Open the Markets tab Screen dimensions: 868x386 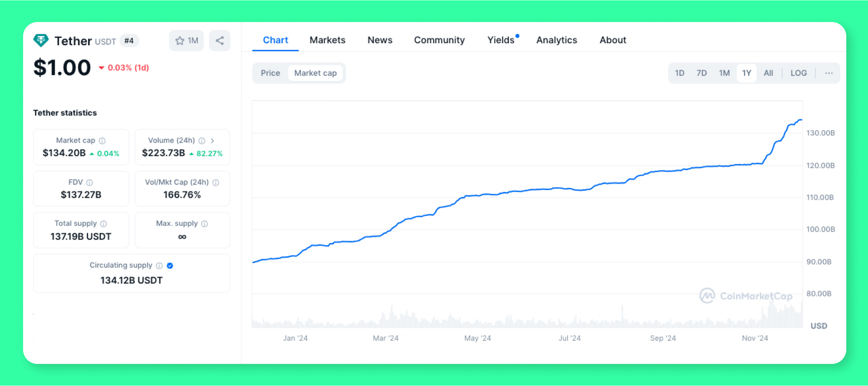[327, 40]
